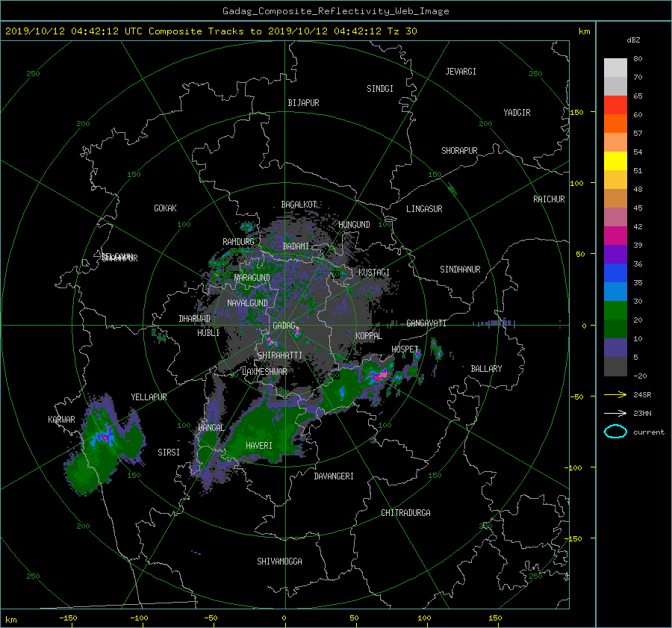This screenshot has height=628, width=672.
Task: Click the KOPPAL city label
Action: (369, 336)
